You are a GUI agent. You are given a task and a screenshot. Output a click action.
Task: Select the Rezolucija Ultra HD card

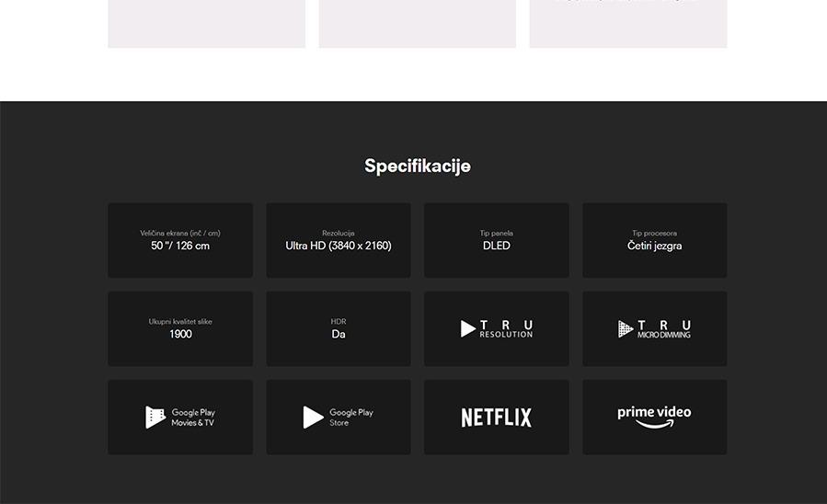click(x=339, y=240)
